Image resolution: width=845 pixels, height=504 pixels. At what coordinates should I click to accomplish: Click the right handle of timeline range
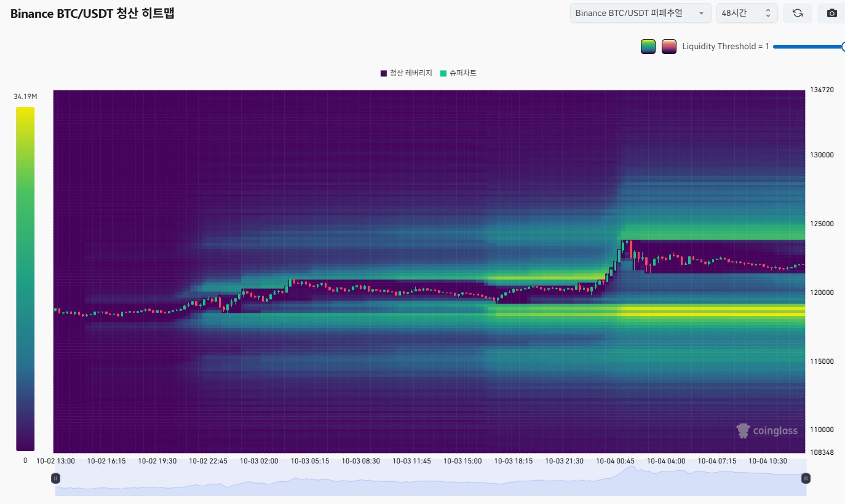806,478
